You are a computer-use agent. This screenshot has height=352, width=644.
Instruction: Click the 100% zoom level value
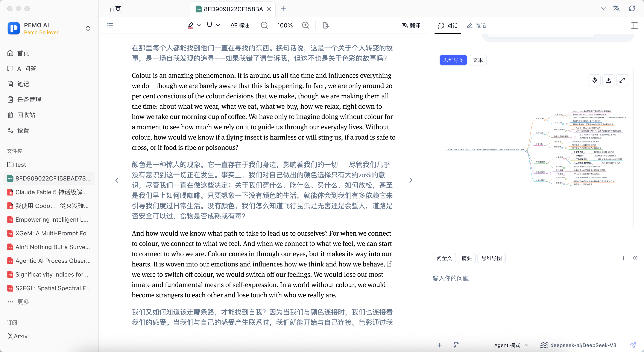click(285, 25)
